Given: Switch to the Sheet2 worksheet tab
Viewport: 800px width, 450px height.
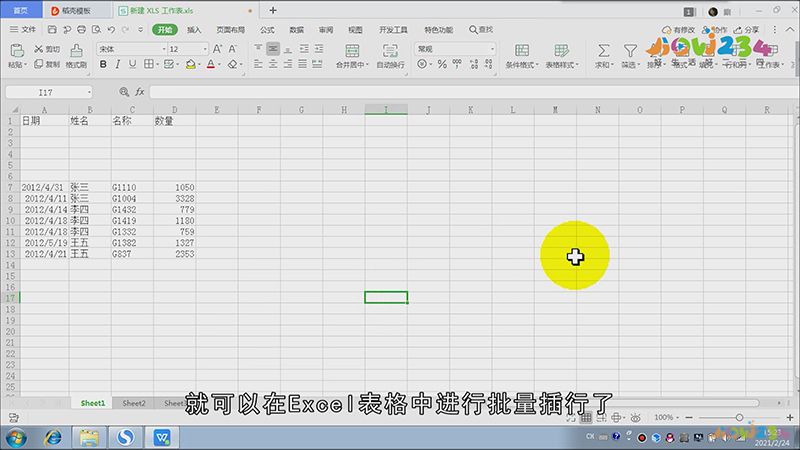Looking at the screenshot, I should pos(134,403).
